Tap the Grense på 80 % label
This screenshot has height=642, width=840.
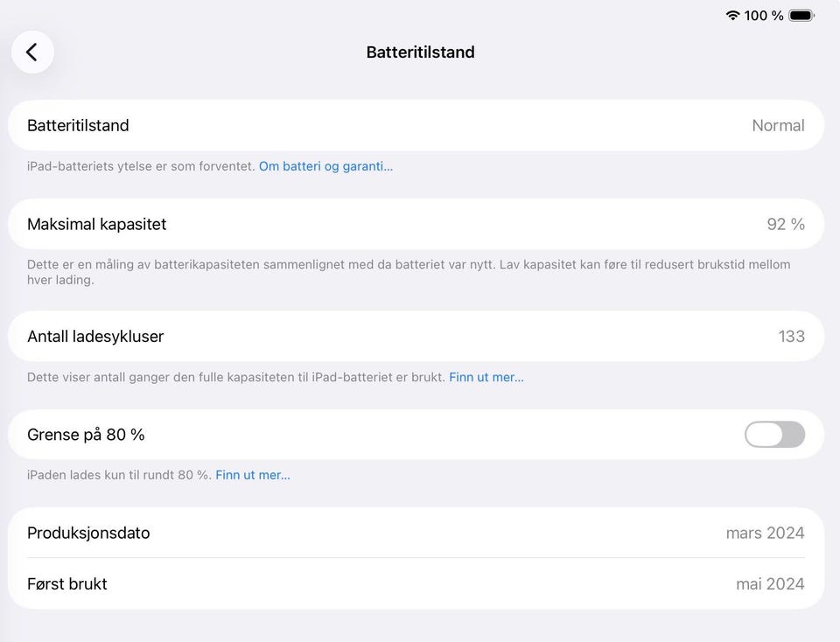click(86, 435)
